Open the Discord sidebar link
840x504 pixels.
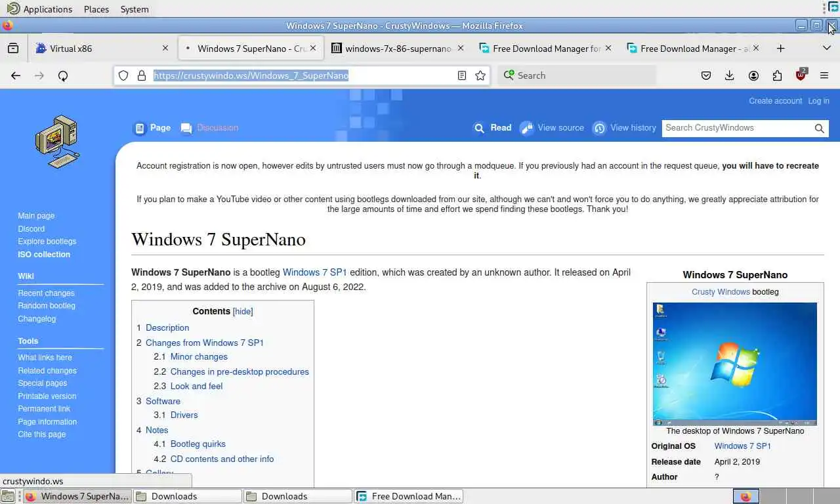pyautogui.click(x=31, y=229)
